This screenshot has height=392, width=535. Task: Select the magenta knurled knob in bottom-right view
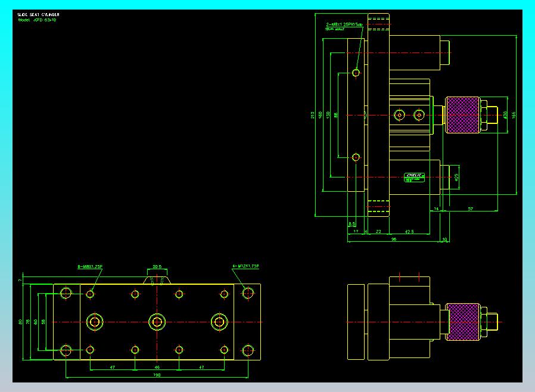click(x=463, y=322)
